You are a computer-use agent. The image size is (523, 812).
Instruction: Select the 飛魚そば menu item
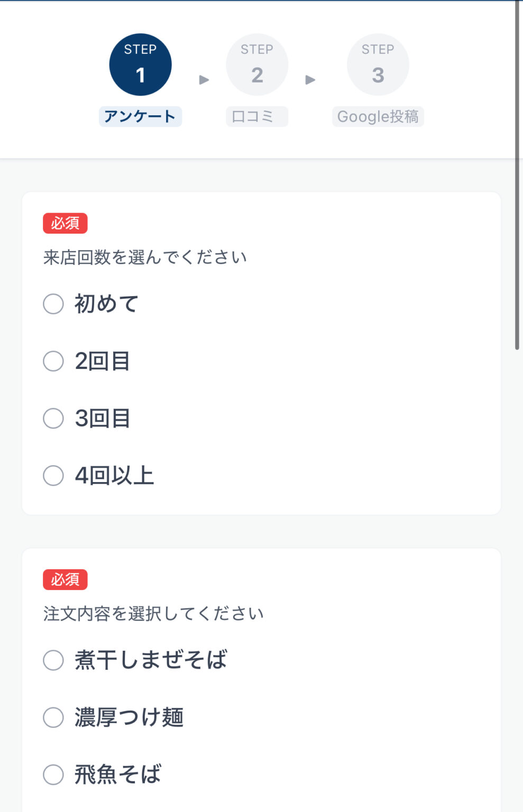53,774
